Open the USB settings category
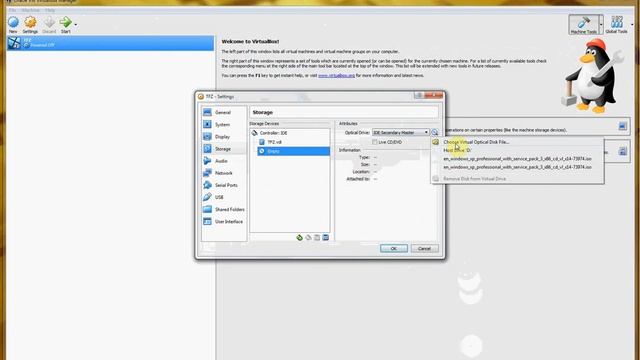Image resolution: width=640 pixels, height=360 pixels. [224, 197]
